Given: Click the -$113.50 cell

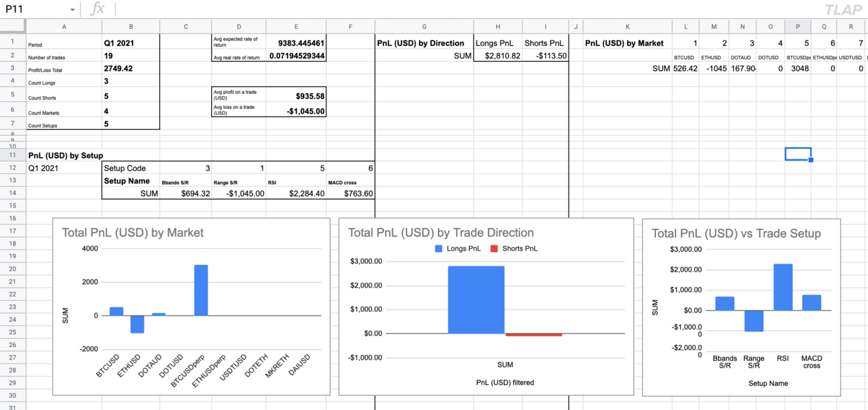Looking at the screenshot, I should point(545,56).
